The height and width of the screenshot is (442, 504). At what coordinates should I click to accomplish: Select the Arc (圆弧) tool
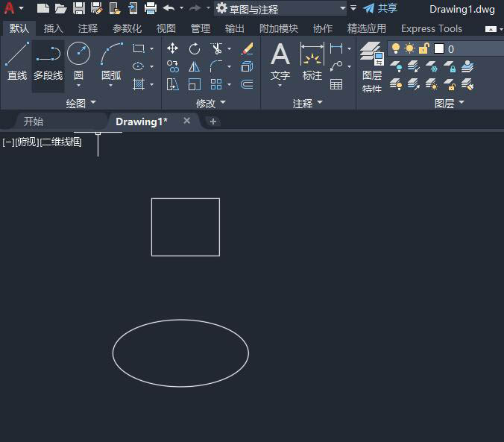coord(111,60)
